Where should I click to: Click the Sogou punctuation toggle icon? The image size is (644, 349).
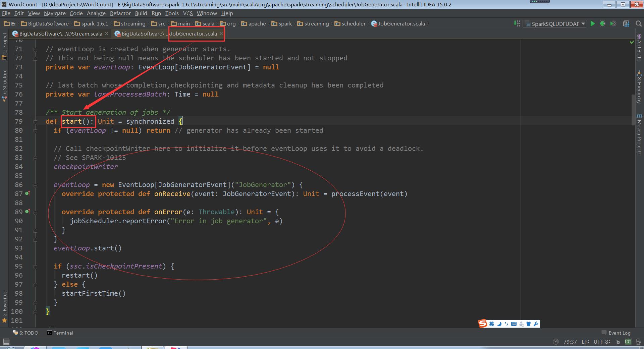pyautogui.click(x=506, y=324)
